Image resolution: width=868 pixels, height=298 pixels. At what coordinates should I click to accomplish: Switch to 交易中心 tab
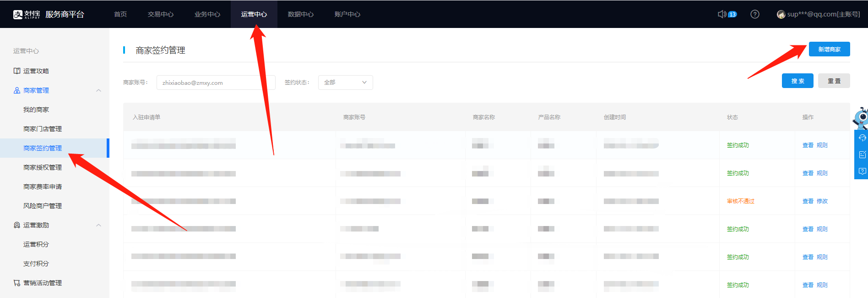(160, 14)
